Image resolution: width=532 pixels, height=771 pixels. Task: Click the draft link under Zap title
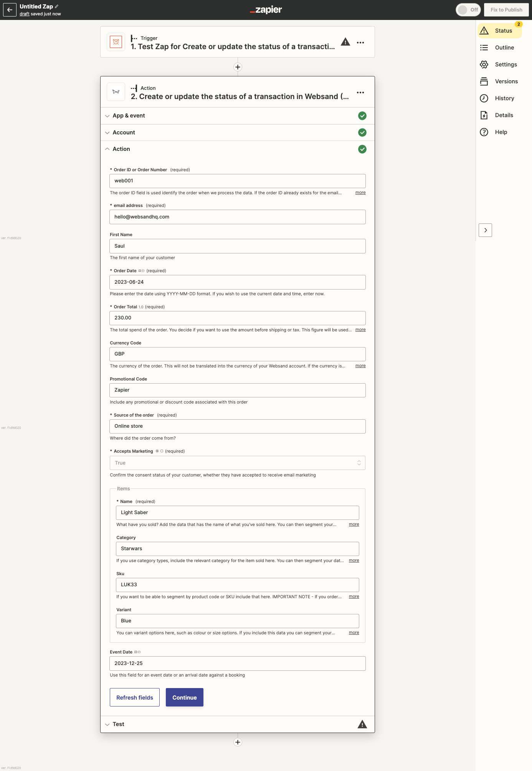click(25, 14)
